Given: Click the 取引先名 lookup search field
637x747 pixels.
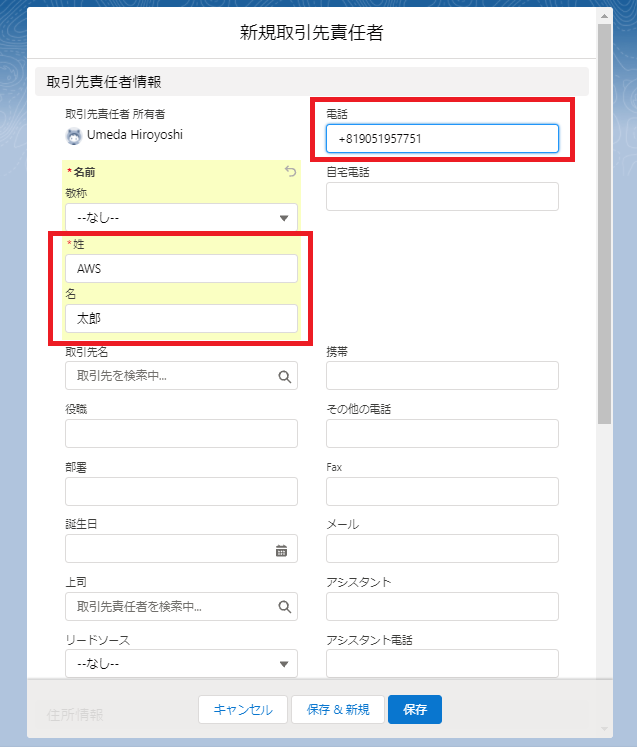Looking at the screenshot, I should 182,375.
